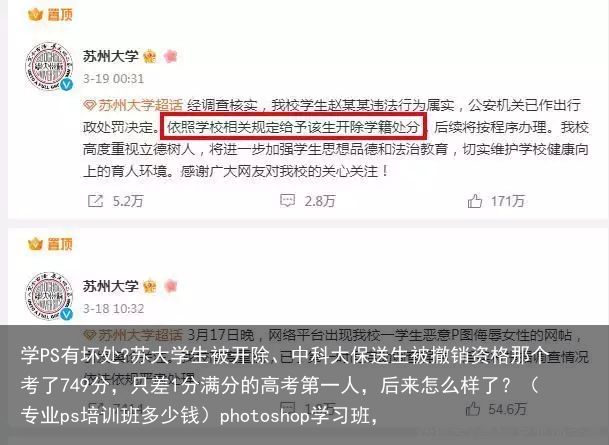Click the crown pin icon on first post
Viewport: 609px width, 445px height.
point(35,15)
